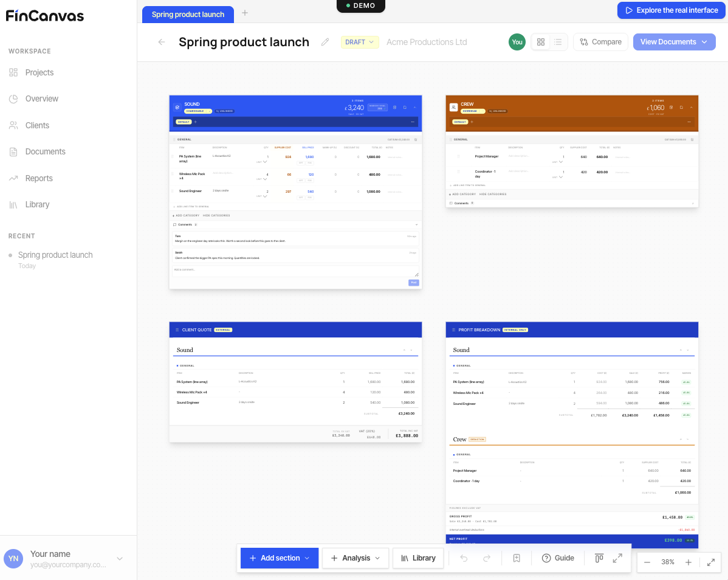Zoom in with the plus button
Image resolution: width=728 pixels, height=580 pixels.
[689, 562]
